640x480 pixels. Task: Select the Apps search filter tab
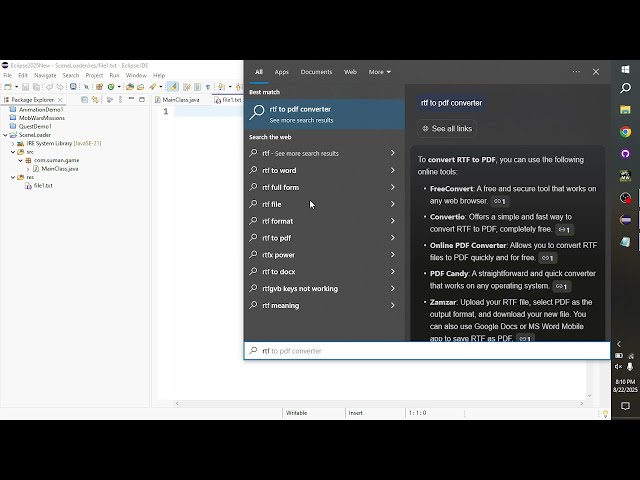pyautogui.click(x=282, y=72)
